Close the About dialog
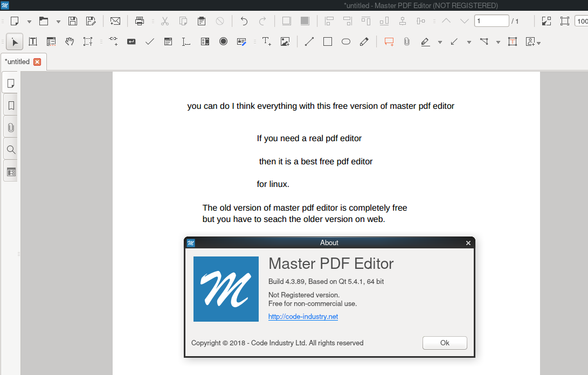Screen dimensions: 588x375 tap(468, 243)
